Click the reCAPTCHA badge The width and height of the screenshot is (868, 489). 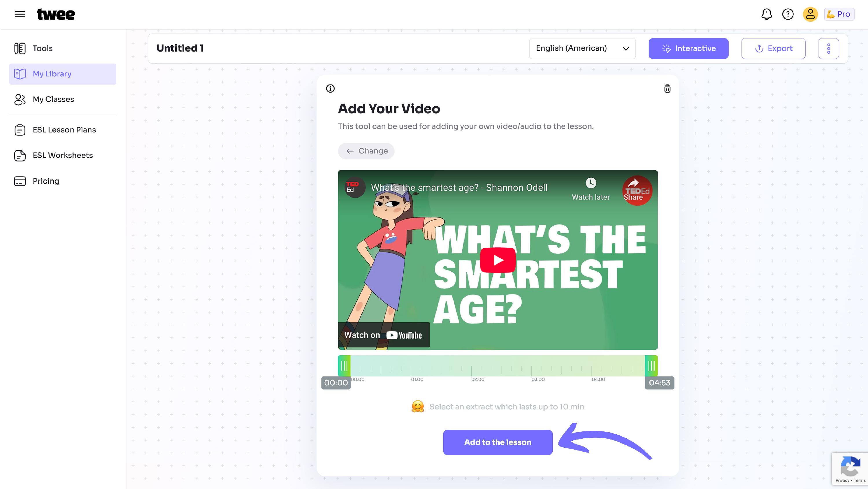[850, 469]
